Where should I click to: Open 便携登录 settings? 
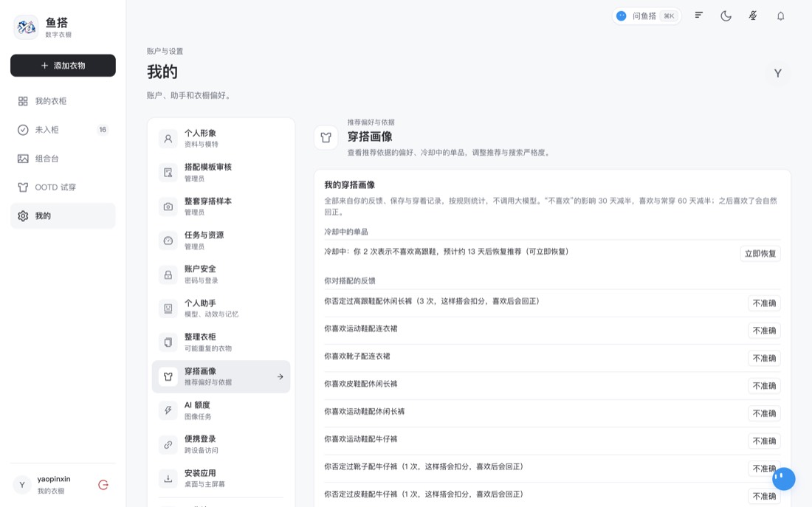(x=221, y=444)
